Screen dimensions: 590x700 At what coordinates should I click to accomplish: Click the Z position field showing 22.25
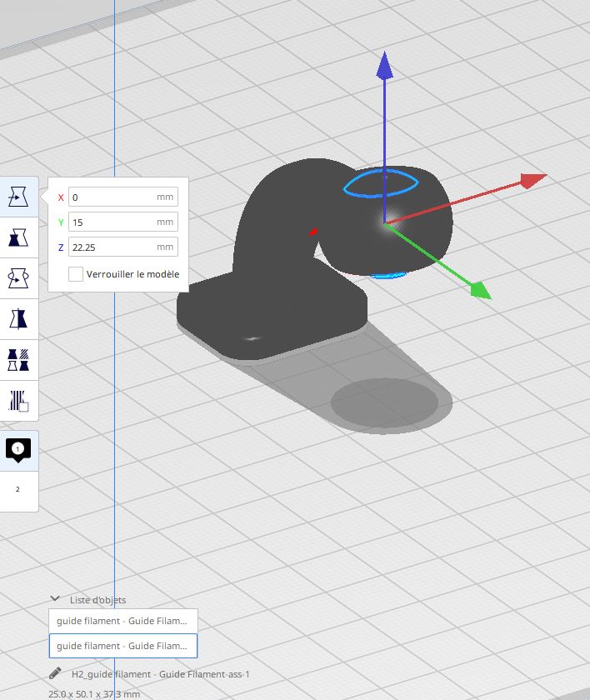(112, 247)
